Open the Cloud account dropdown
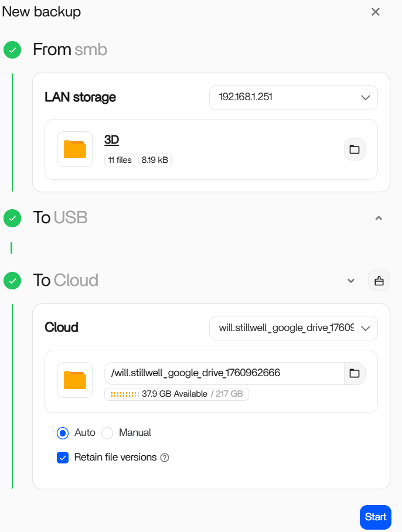Viewport: 402px width, 532px height. pos(293,328)
